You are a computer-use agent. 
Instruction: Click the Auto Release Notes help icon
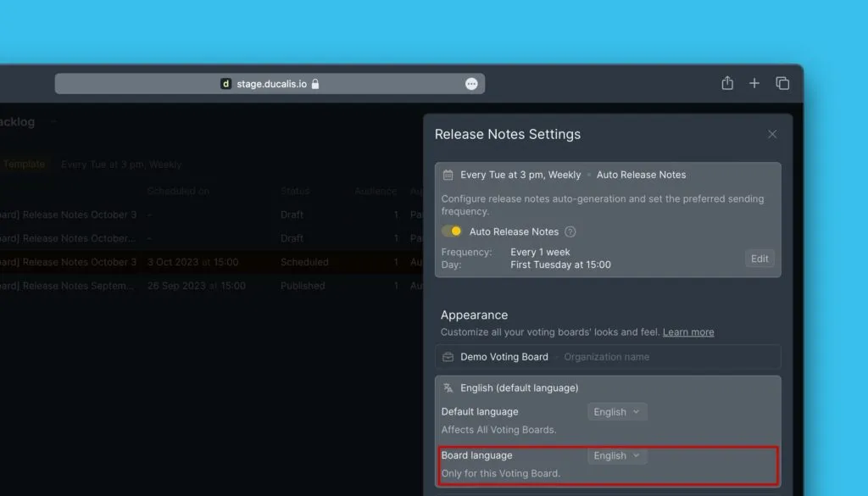pos(570,231)
